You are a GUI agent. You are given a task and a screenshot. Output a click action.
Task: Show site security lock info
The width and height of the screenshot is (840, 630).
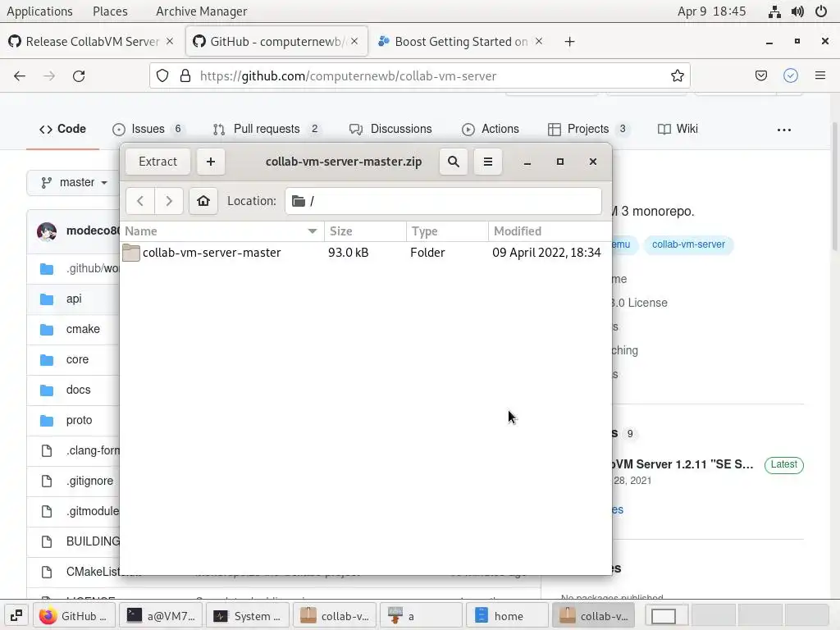pos(185,76)
